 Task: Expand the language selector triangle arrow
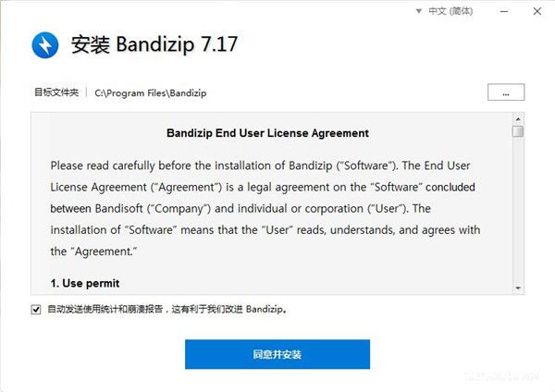(x=419, y=11)
